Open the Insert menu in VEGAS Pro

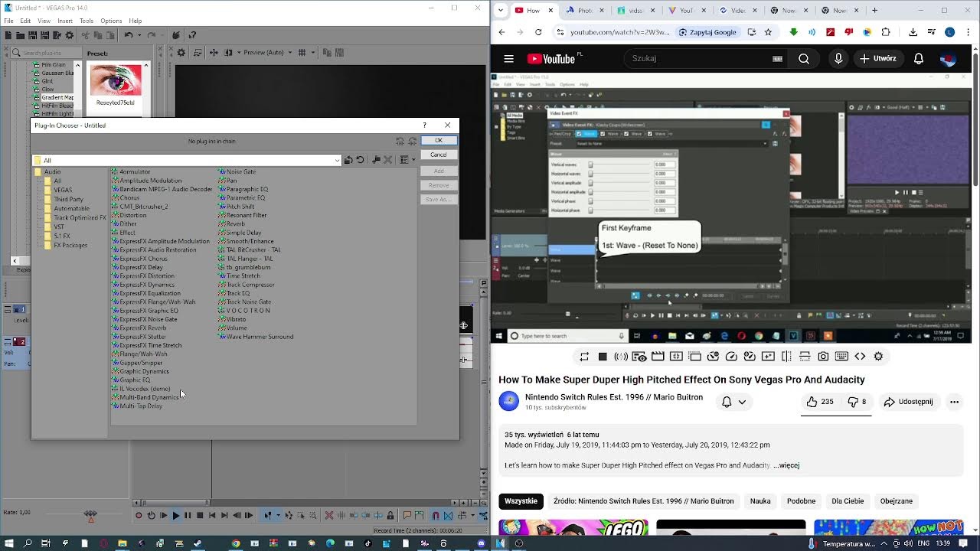pyautogui.click(x=65, y=21)
